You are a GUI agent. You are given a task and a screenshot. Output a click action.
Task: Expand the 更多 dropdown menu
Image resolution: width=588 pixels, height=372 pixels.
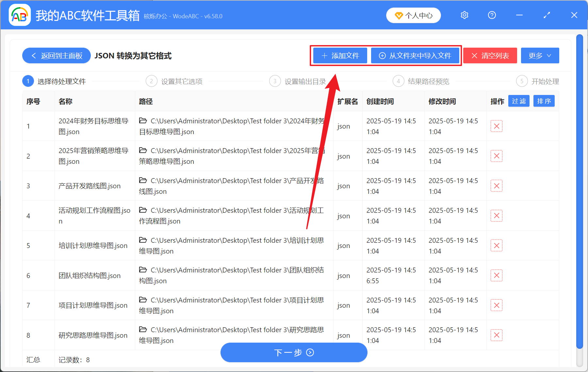pos(540,55)
